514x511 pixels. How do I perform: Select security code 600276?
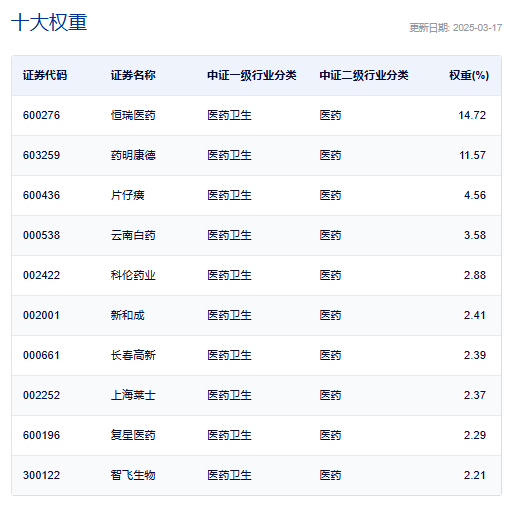[41, 115]
